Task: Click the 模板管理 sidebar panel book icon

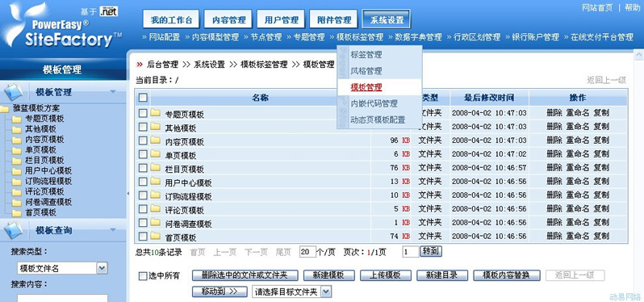Action: pyautogui.click(x=13, y=91)
